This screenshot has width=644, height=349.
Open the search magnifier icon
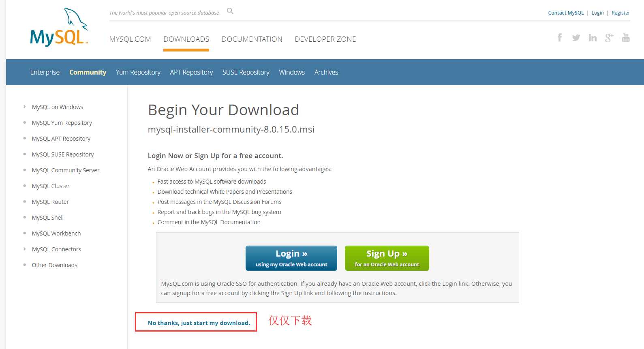pos(230,11)
